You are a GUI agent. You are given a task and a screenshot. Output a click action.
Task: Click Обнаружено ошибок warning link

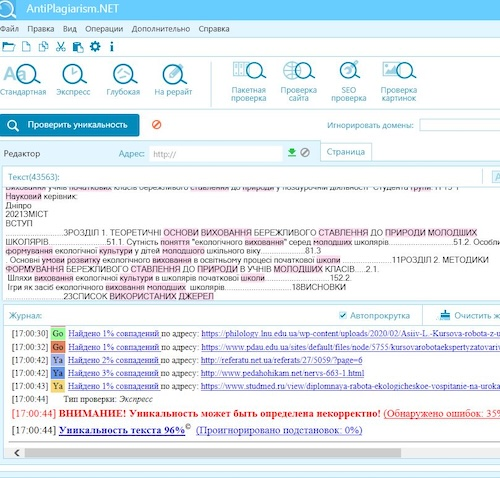(x=442, y=414)
